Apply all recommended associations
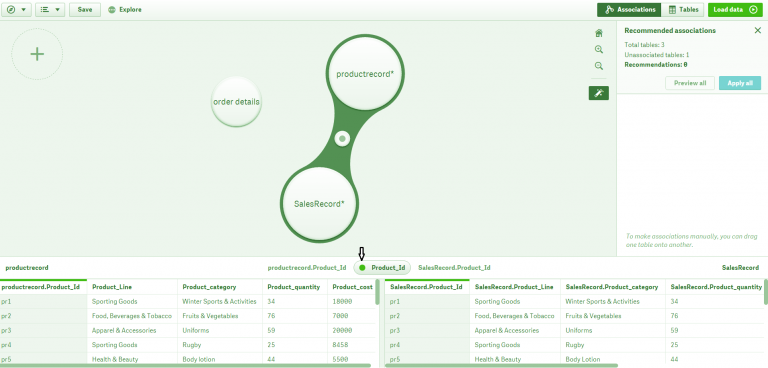This screenshot has height=368, width=768. click(740, 83)
